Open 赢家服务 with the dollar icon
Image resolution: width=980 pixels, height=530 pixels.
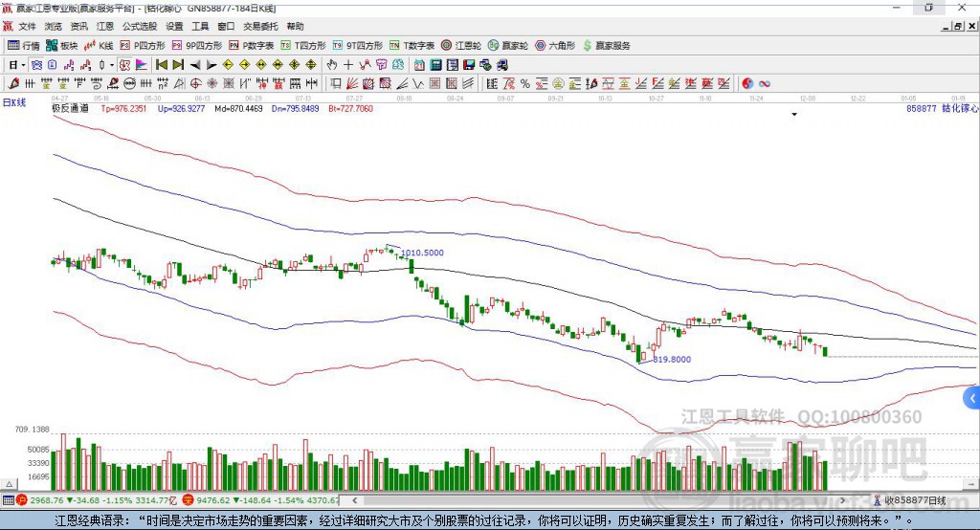(606, 46)
